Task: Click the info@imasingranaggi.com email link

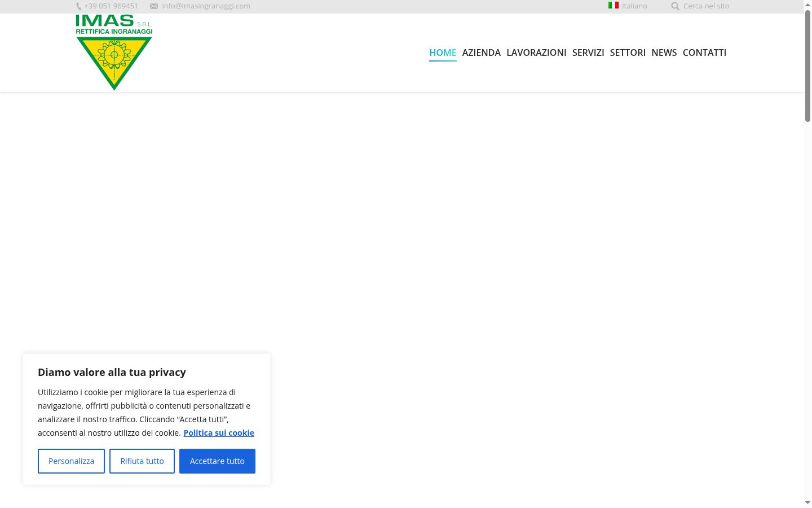Action: tap(206, 6)
